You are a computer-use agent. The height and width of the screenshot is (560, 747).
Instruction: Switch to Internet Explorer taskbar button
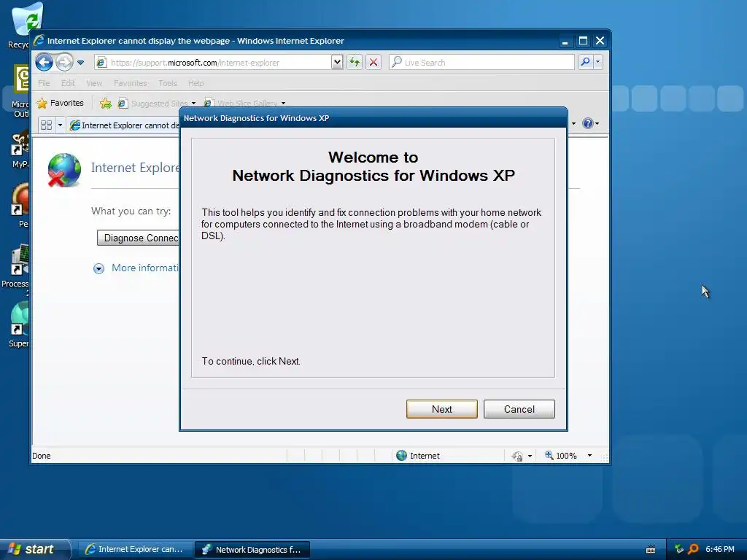coord(135,550)
